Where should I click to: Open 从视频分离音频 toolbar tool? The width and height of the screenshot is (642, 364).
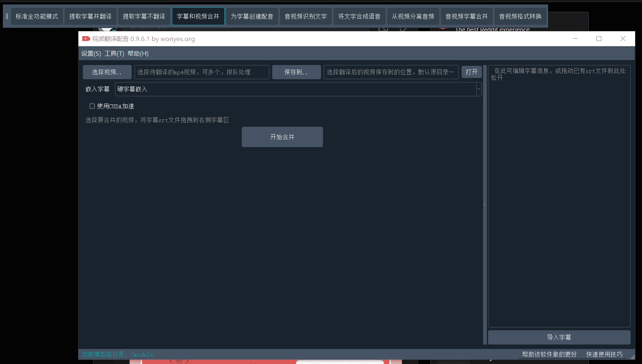click(x=413, y=16)
